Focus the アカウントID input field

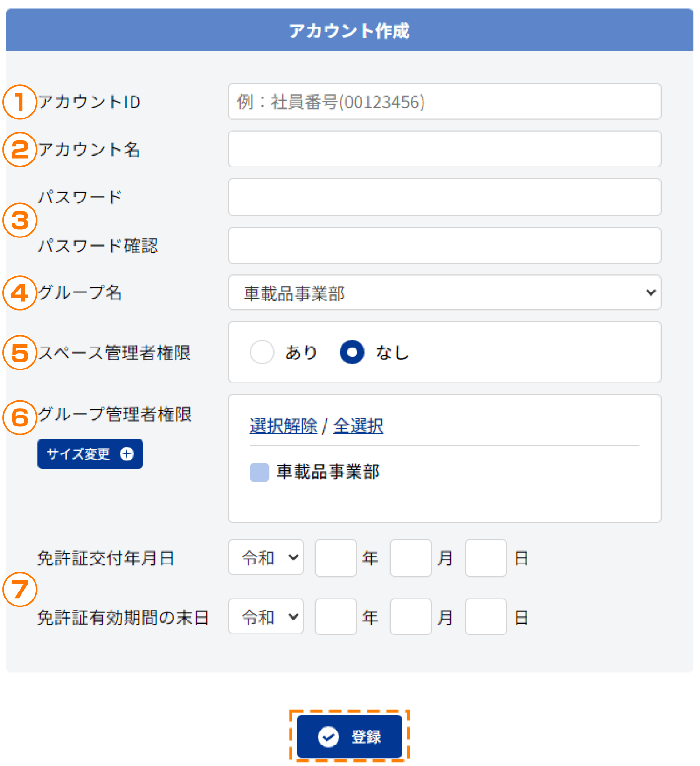tap(444, 101)
